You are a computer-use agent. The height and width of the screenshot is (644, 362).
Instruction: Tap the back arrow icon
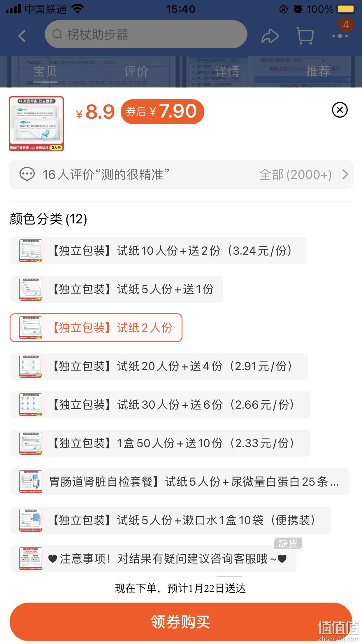click(x=22, y=36)
